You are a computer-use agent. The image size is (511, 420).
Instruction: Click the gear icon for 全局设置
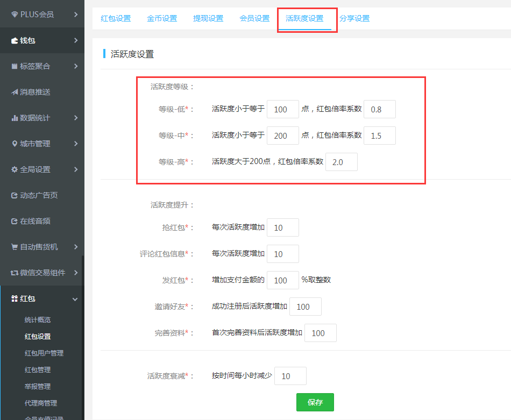(x=15, y=169)
